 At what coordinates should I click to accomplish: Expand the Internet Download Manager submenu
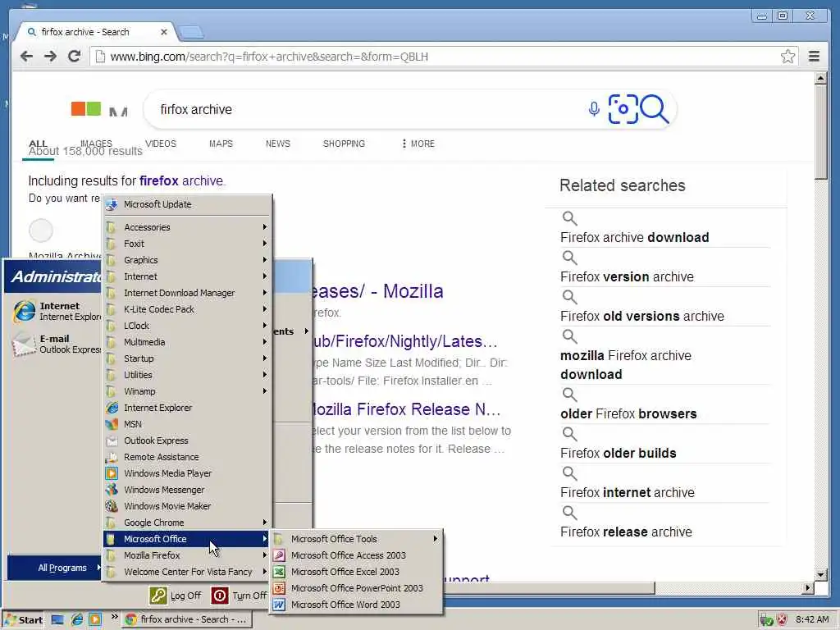(188, 293)
